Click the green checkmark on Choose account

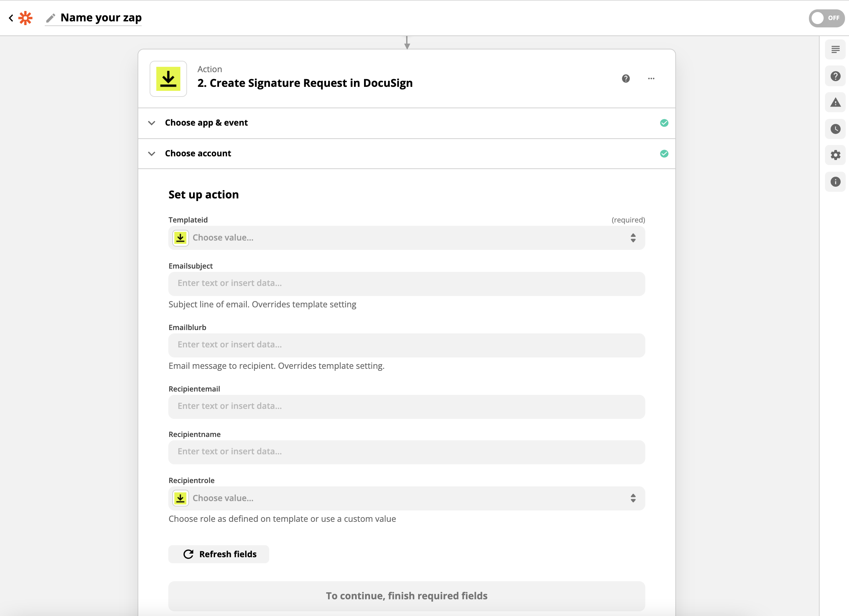point(664,154)
